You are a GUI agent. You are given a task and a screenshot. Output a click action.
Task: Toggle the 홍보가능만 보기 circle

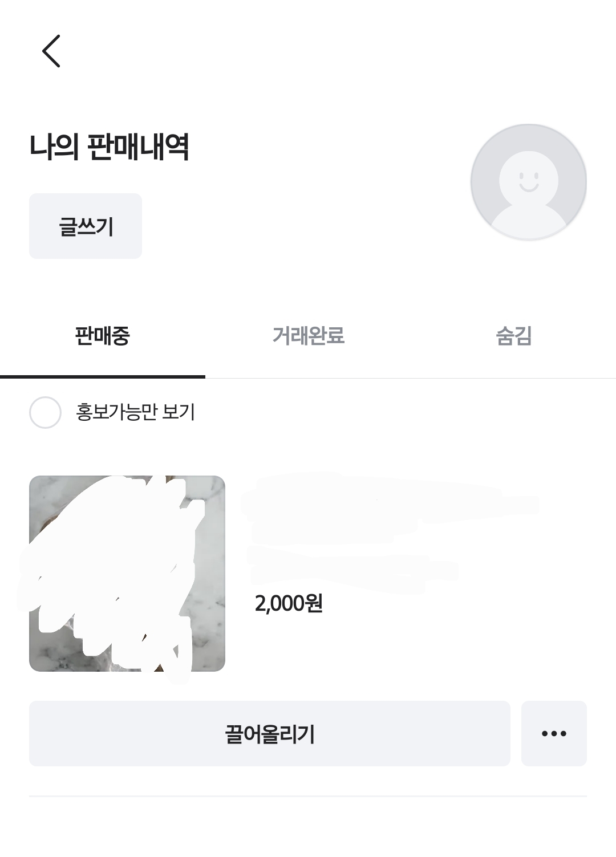pos(45,412)
